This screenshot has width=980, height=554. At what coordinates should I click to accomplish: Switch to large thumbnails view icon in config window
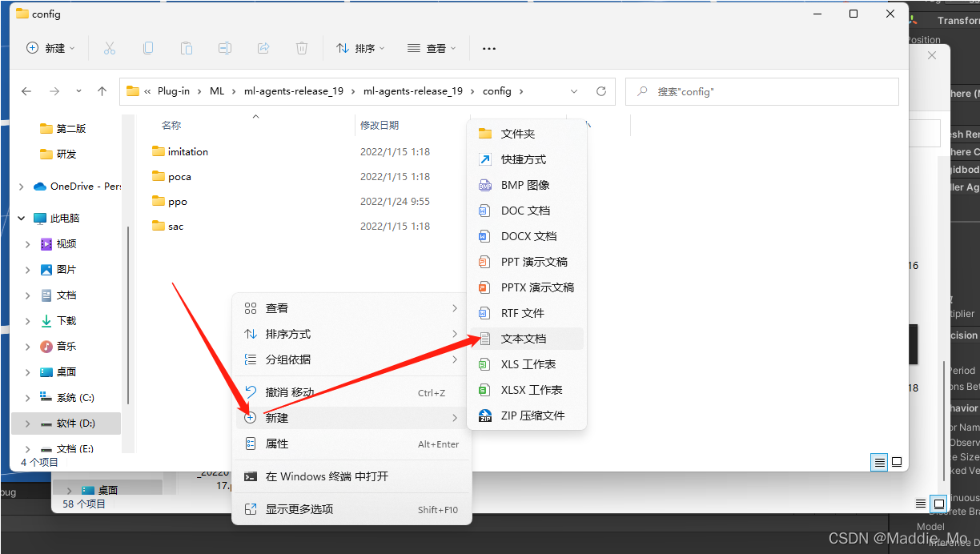(897, 462)
